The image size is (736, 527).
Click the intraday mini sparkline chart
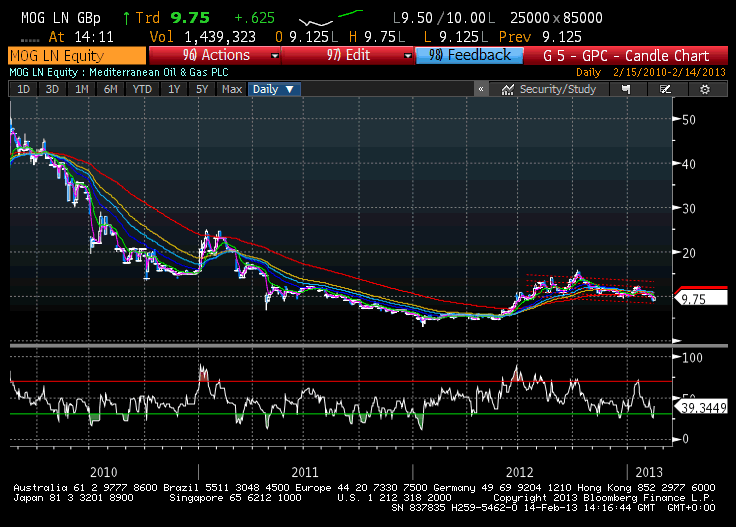point(331,18)
